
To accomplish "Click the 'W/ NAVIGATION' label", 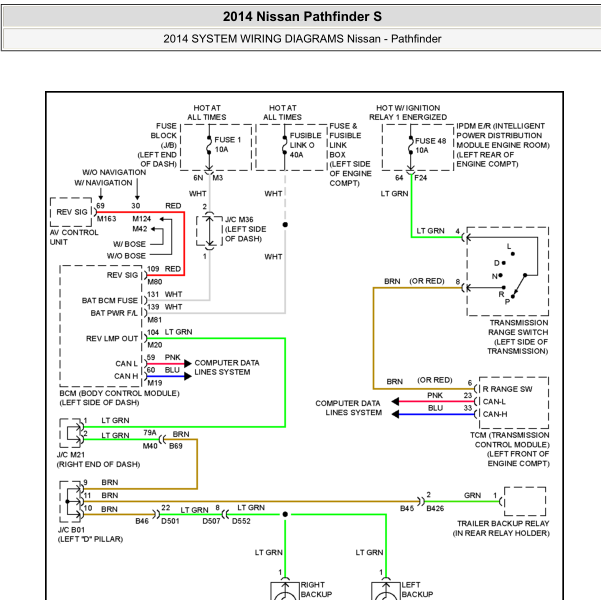I will click(x=103, y=182).
